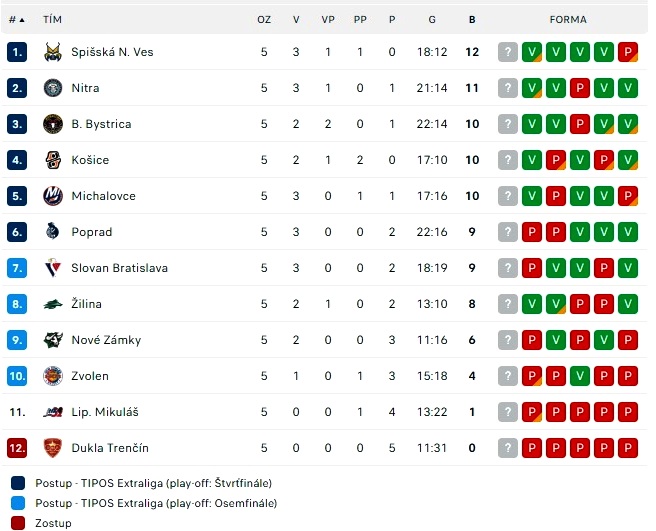Click the Zvolen team logo

click(53, 376)
